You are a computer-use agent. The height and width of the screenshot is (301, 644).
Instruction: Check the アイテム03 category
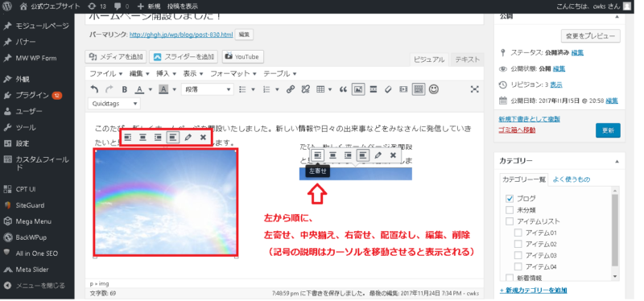pos(518,255)
